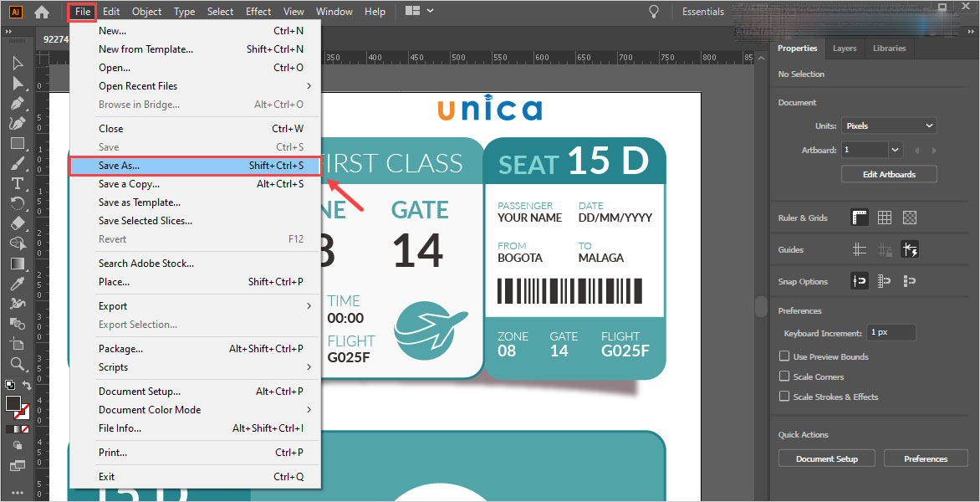The height and width of the screenshot is (502, 980).
Task: Select the Eraser tool
Action: (x=17, y=223)
